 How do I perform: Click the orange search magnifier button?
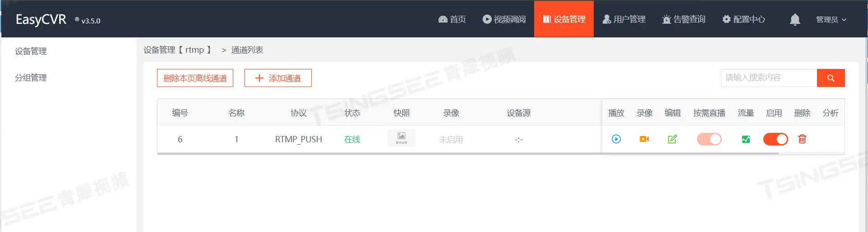click(831, 78)
